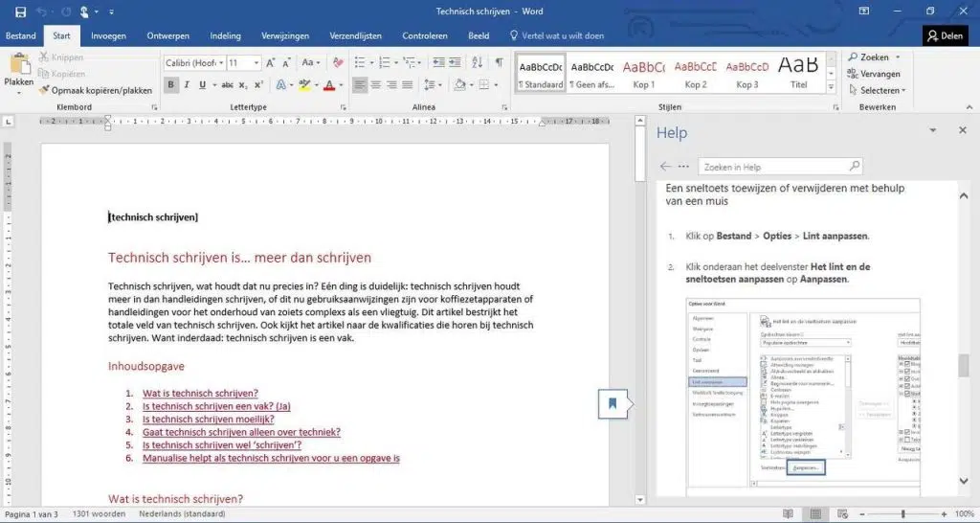Open the Help pane options arrow

click(x=932, y=130)
